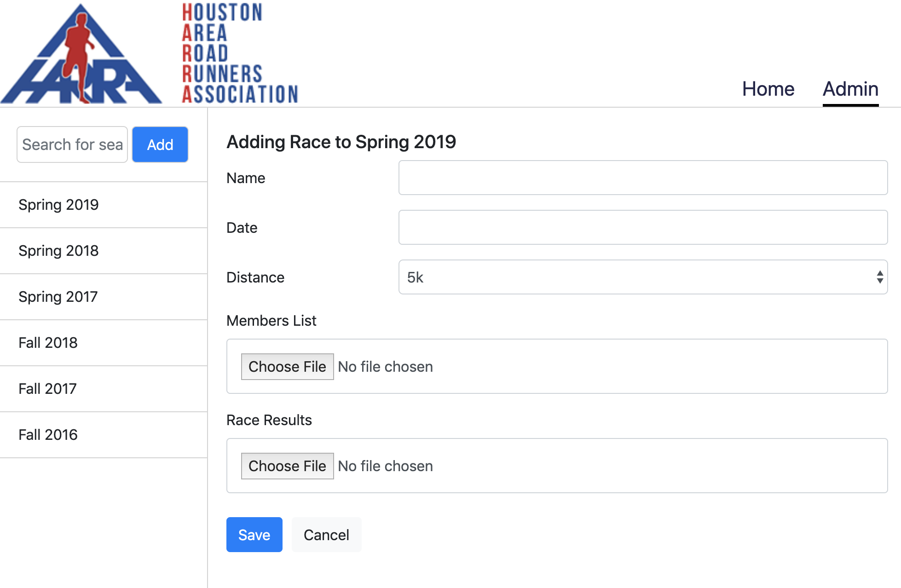This screenshot has height=588, width=901.
Task: Open the Admin navigation tab
Action: click(x=850, y=89)
